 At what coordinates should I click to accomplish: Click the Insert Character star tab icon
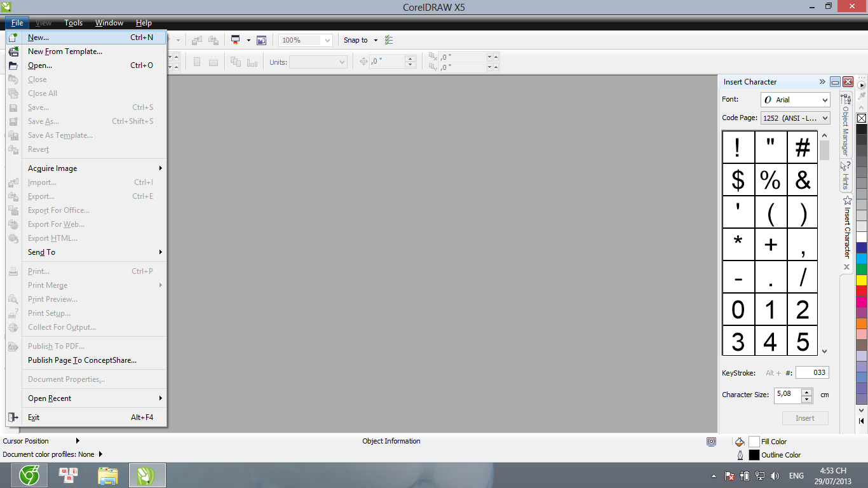(x=846, y=200)
